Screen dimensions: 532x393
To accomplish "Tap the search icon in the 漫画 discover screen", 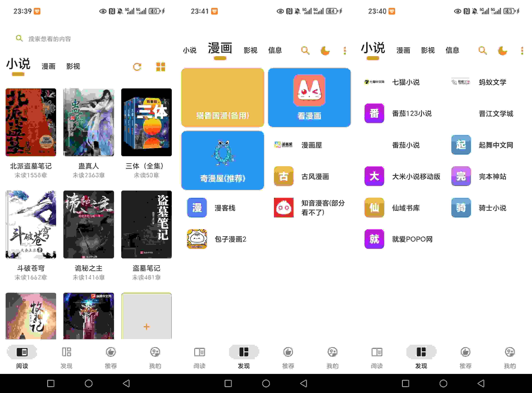I will [x=305, y=50].
